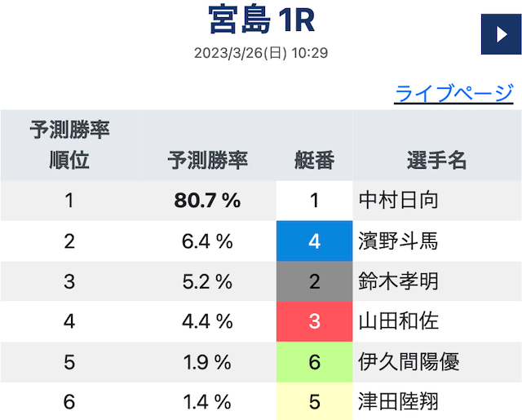Click the 80.7 % win rate value

point(207,201)
